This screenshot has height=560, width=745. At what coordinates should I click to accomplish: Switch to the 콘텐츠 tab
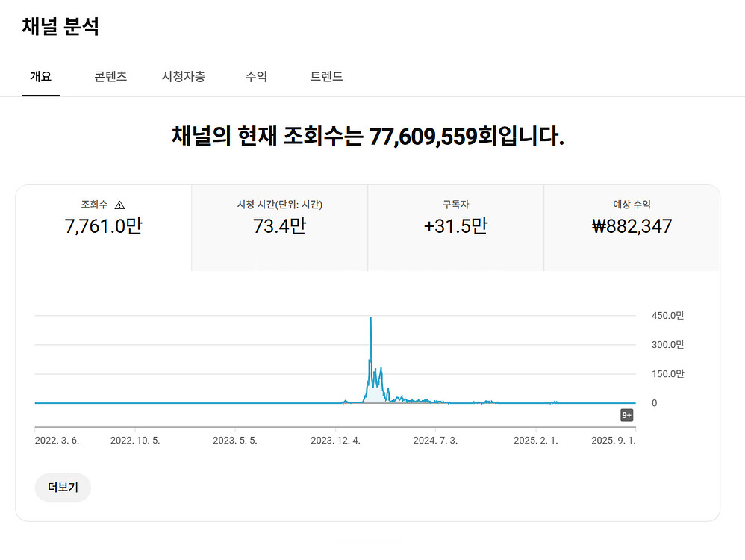coord(110,77)
